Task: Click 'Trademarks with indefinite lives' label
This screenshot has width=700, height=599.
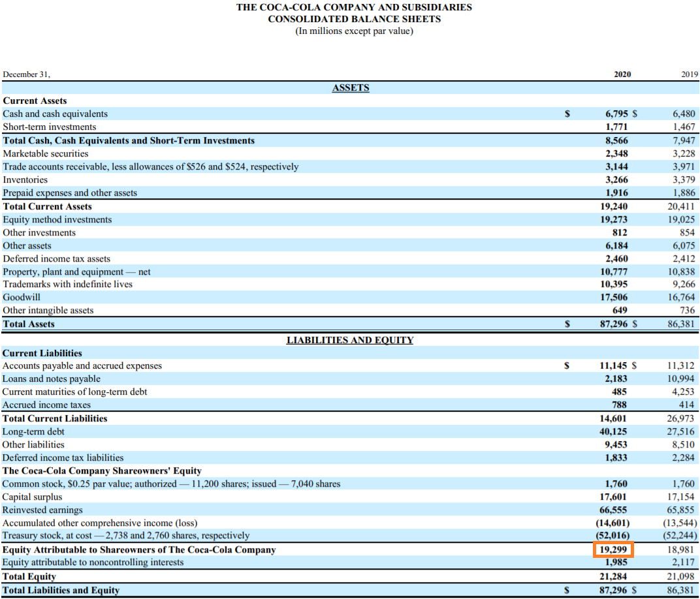Action: pos(67,284)
